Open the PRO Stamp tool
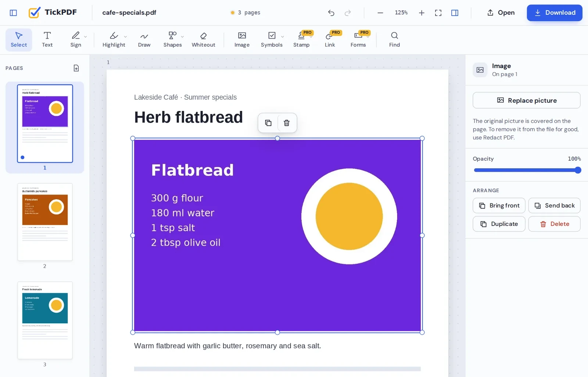This screenshot has height=377, width=588. [301, 40]
